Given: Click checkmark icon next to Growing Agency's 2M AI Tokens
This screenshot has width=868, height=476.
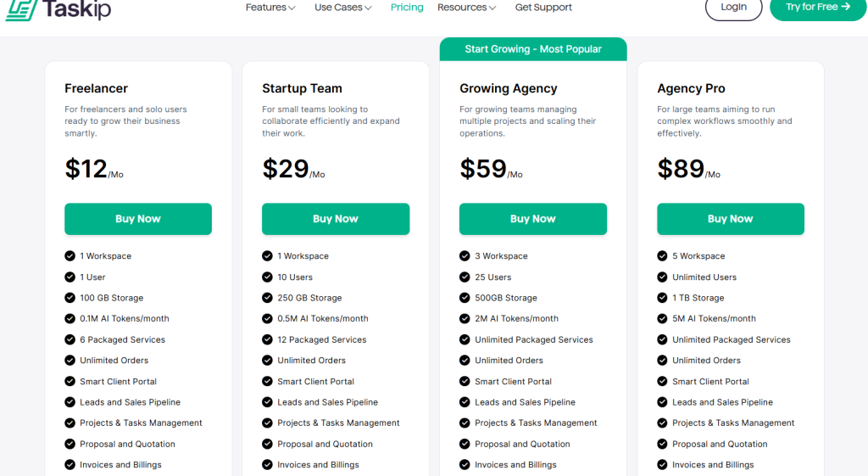Looking at the screenshot, I should 465,319.
